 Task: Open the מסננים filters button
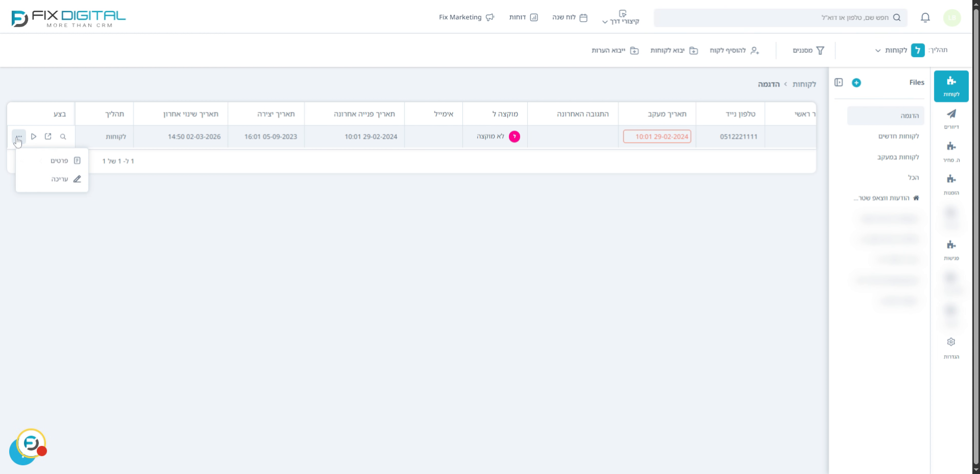pos(808,51)
